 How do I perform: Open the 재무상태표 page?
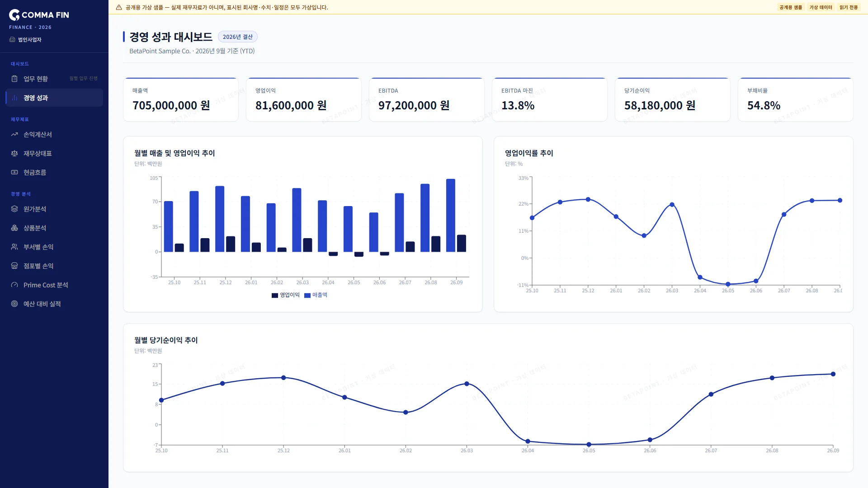(x=54, y=153)
